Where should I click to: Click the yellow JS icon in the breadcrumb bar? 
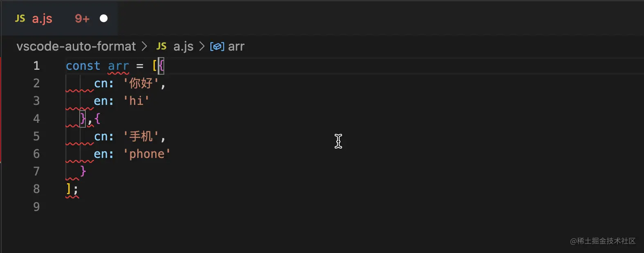pos(161,46)
